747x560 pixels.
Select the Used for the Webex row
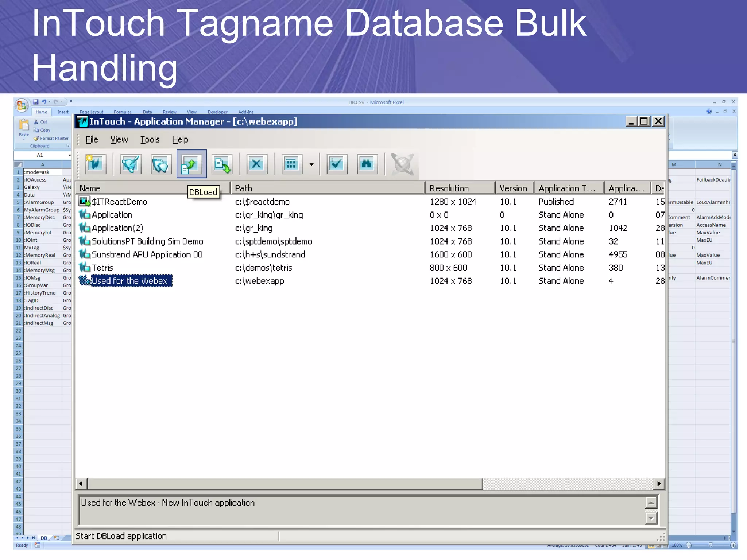370,281
